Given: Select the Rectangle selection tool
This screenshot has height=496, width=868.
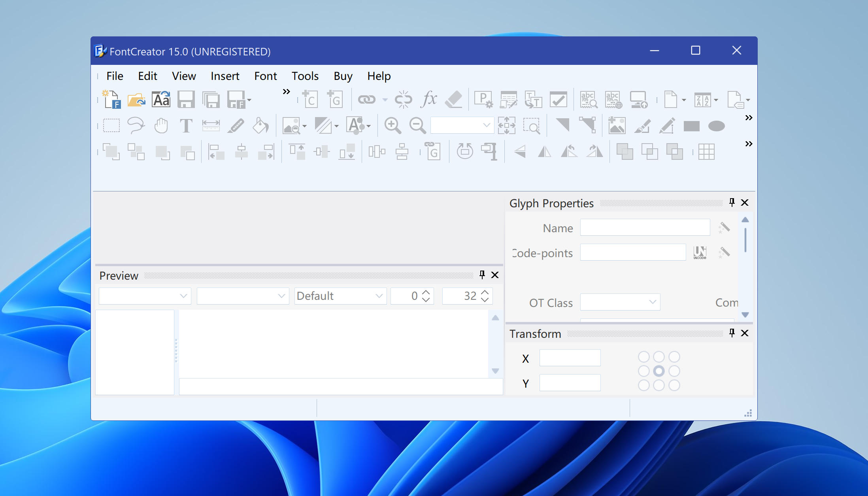Looking at the screenshot, I should click(111, 126).
